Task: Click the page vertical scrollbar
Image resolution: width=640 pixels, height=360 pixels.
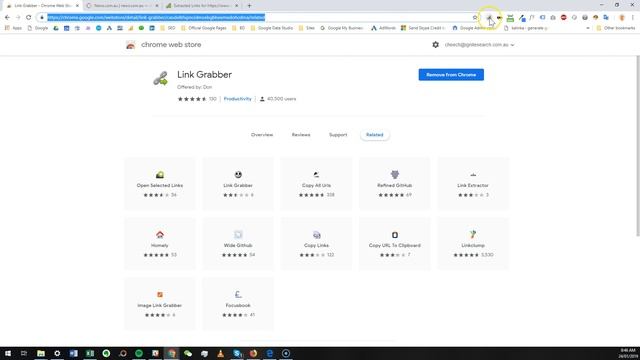Action: pos(638,146)
